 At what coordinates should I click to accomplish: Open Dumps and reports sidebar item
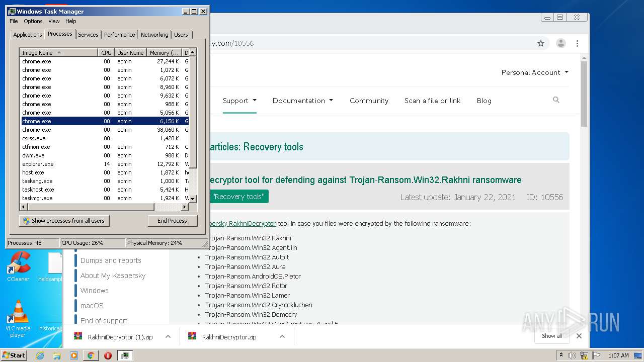[111, 260]
